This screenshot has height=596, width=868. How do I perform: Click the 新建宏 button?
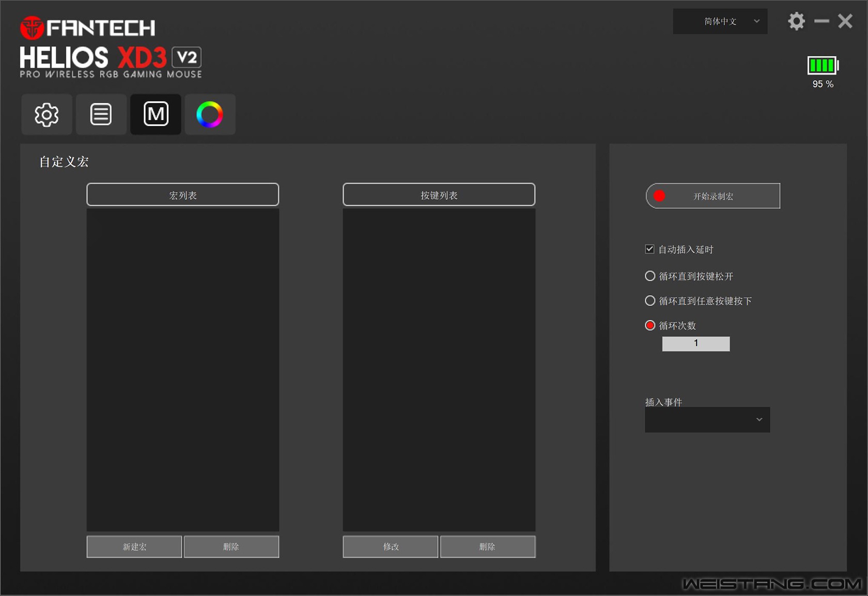click(x=134, y=546)
